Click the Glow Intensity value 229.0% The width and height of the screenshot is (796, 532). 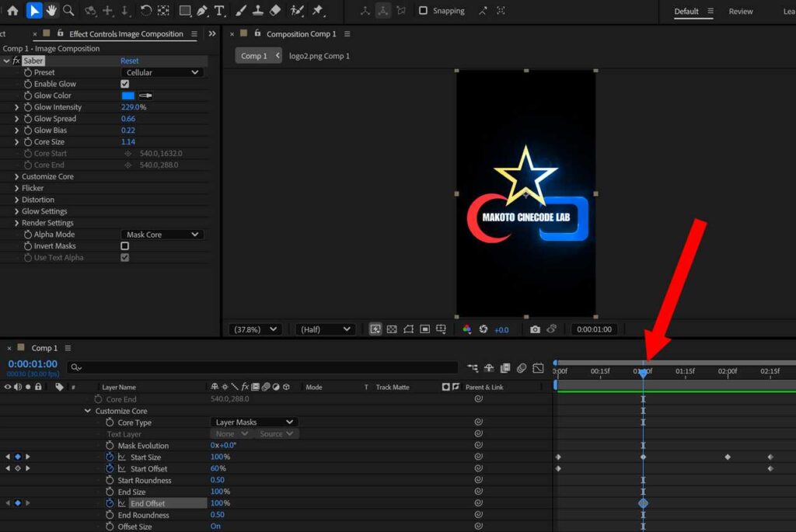134,107
